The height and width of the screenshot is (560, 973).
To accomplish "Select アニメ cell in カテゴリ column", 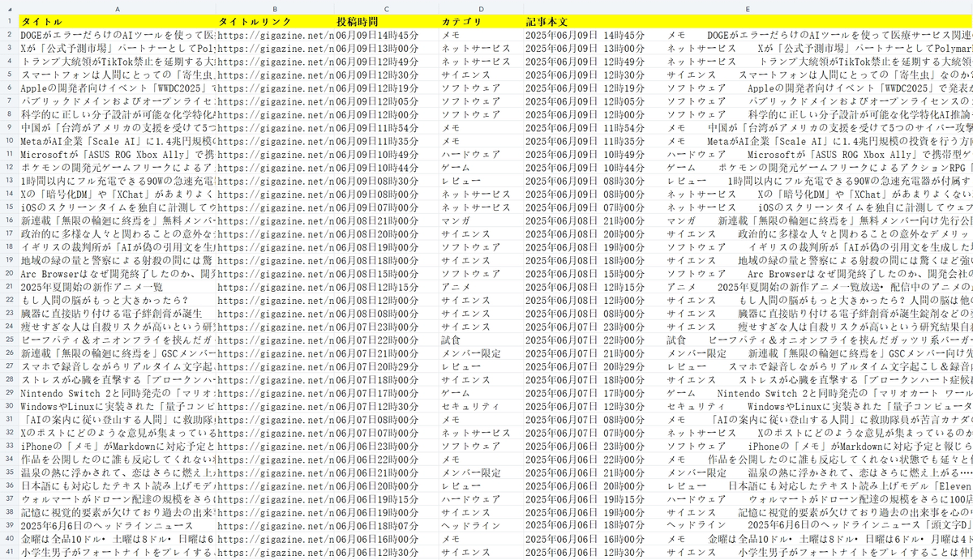I will [x=481, y=286].
